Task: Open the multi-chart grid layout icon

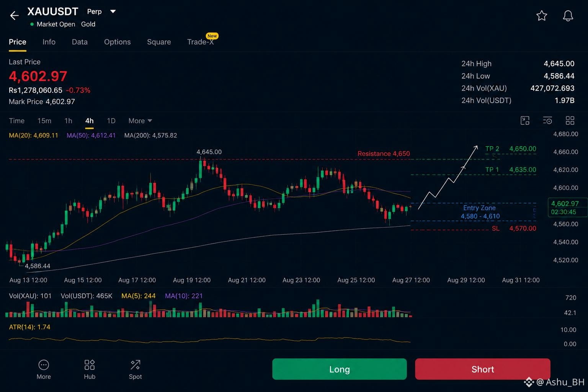Action: point(570,121)
